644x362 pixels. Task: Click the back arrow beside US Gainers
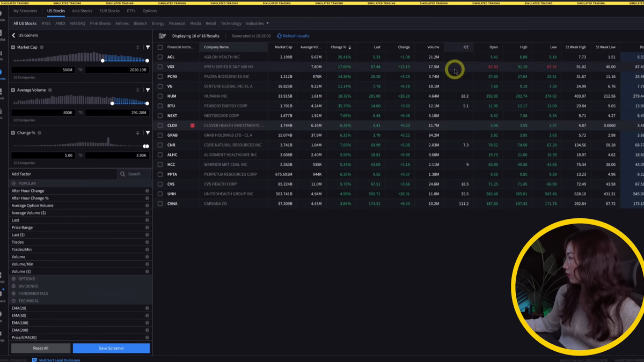(x=13, y=35)
